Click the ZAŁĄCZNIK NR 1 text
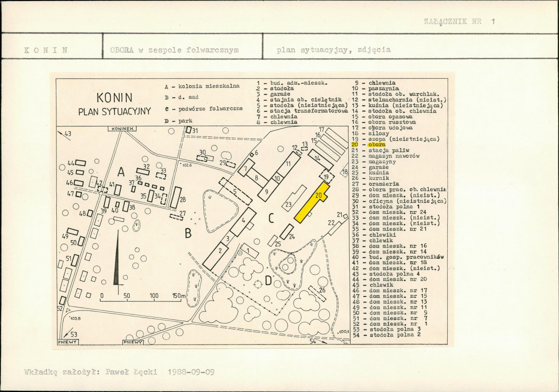Viewport: 559px width, 392px height. coord(460,21)
